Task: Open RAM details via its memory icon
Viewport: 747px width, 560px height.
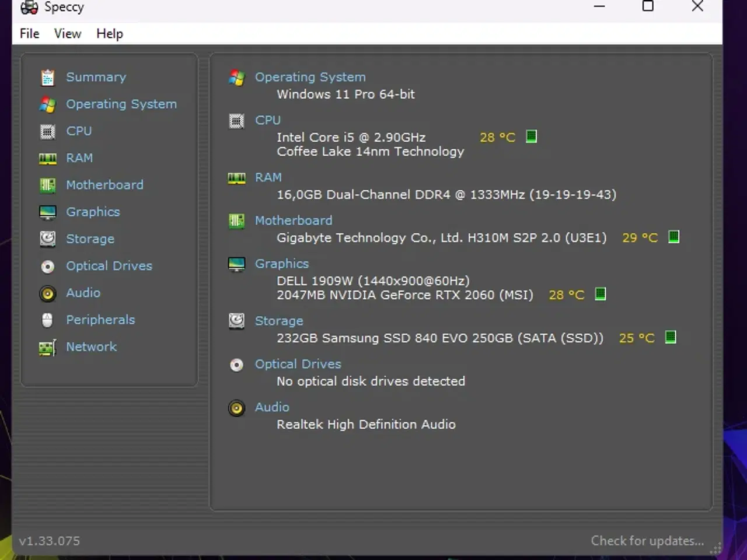Action: click(47, 157)
